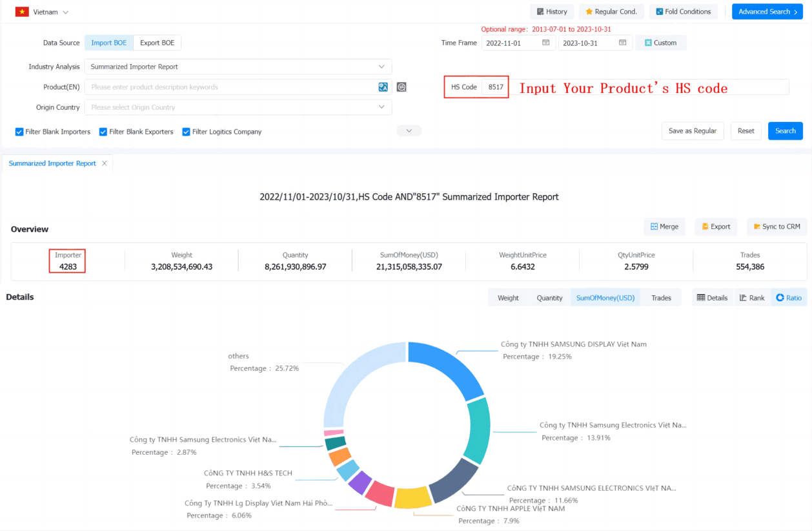This screenshot has height=531, width=812.
Task: Open the Origin Country dropdown
Action: [x=238, y=107]
